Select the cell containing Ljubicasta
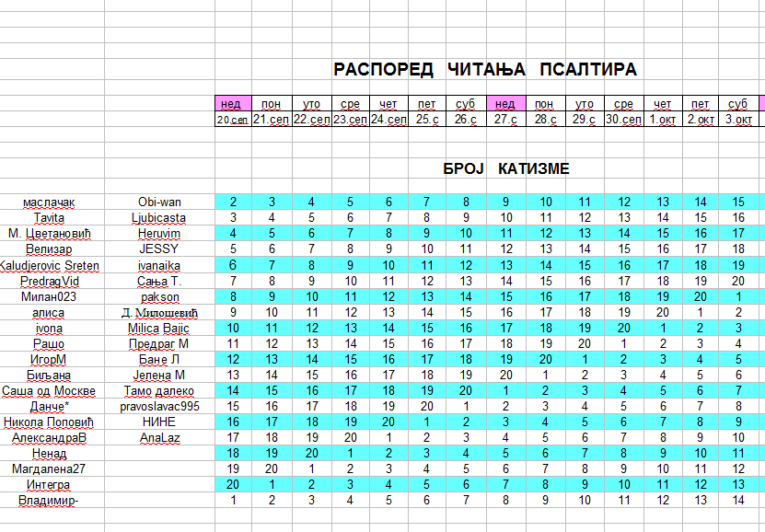765x532 pixels. click(159, 217)
